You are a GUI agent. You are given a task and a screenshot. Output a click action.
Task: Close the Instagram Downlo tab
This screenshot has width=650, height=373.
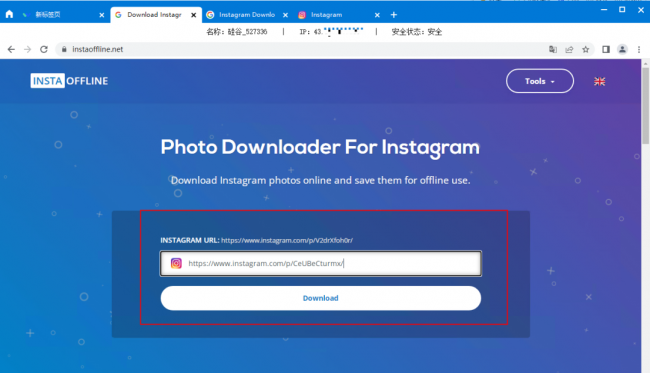click(x=285, y=15)
